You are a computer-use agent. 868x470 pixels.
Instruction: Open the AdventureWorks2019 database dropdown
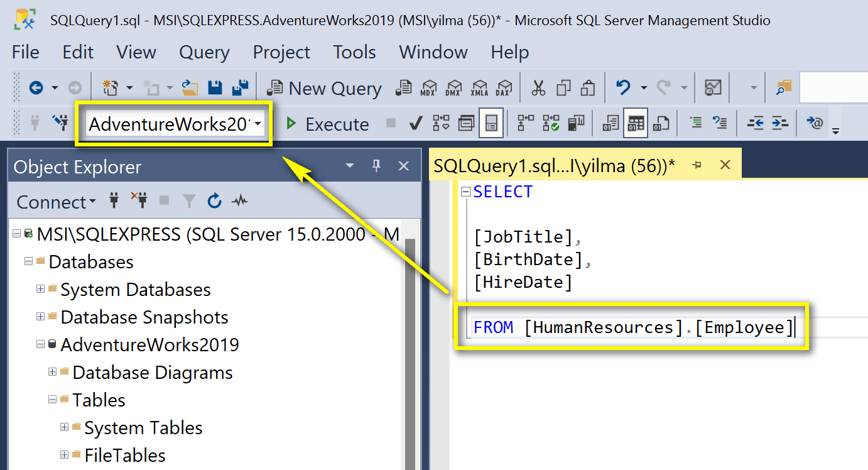click(x=258, y=124)
